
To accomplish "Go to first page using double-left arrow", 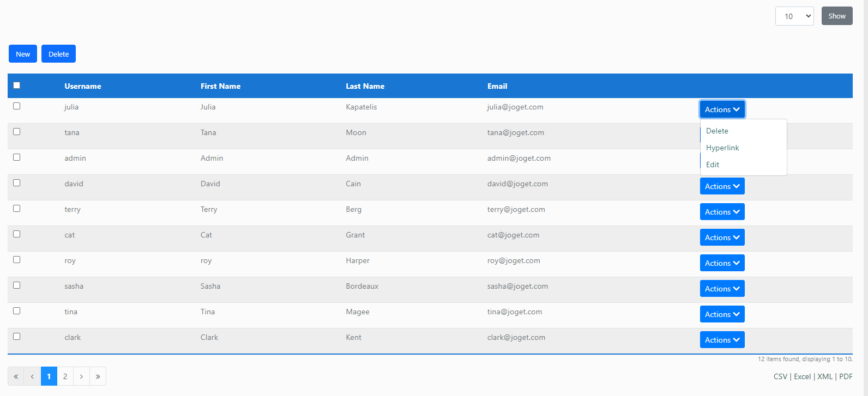I will tap(16, 376).
